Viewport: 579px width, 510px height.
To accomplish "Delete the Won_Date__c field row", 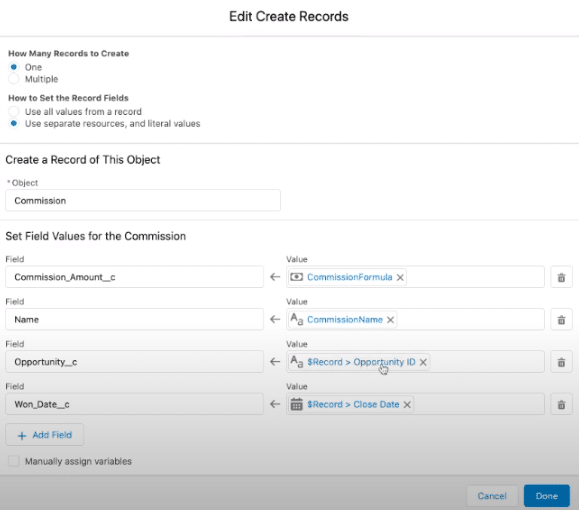I will point(561,404).
